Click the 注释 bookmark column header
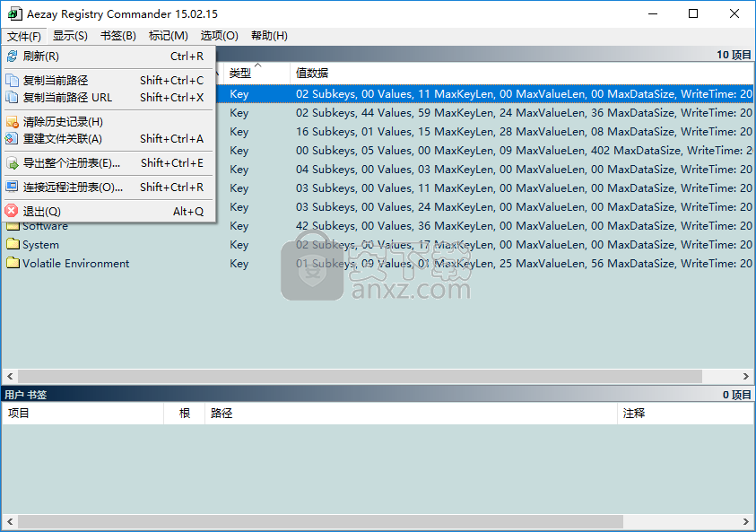The height and width of the screenshot is (532, 756). pyautogui.click(x=685, y=414)
